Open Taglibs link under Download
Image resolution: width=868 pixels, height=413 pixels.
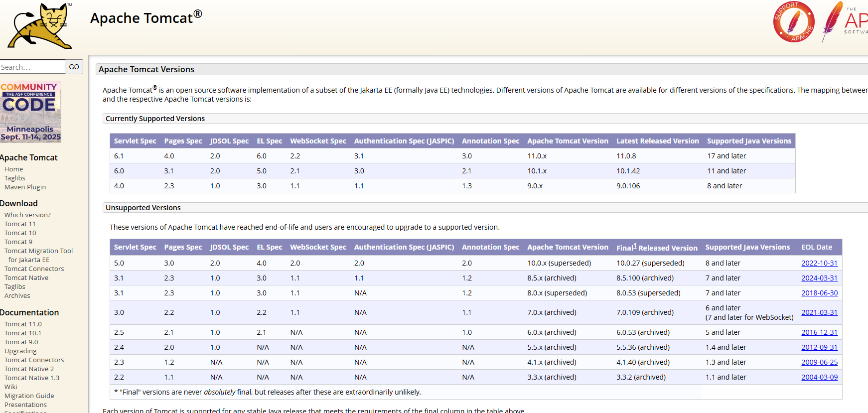coord(14,287)
